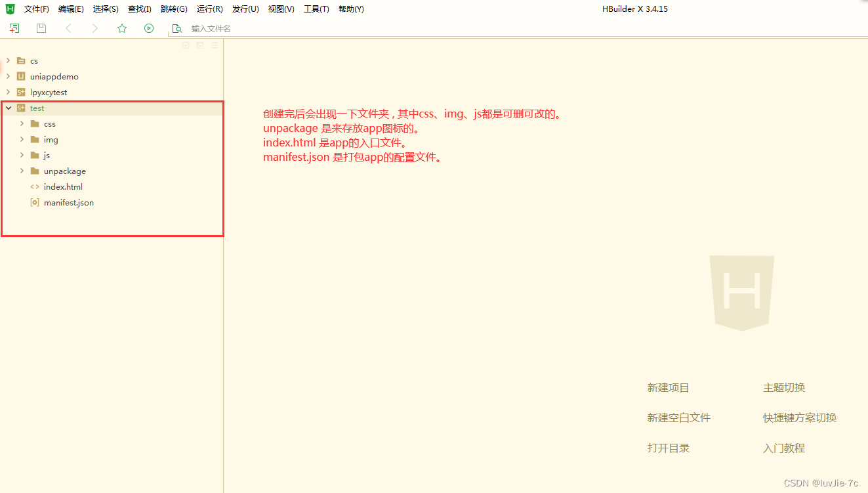The width and height of the screenshot is (868, 493).
Task: Open the new project creation icon
Action: click(x=14, y=28)
